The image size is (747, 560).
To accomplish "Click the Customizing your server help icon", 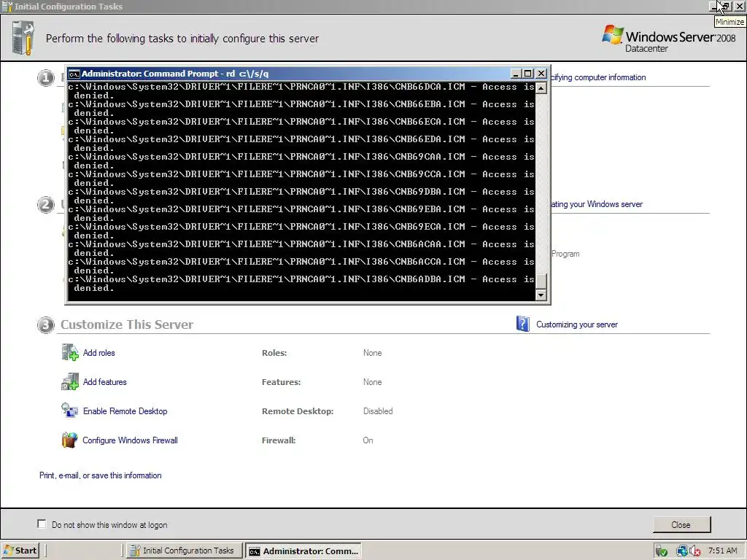I will tap(522, 324).
